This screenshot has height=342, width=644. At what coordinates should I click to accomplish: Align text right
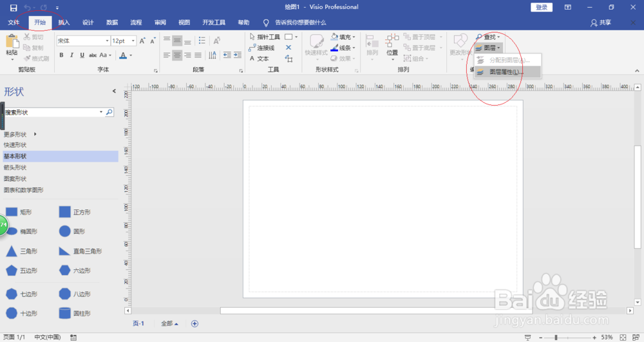tap(187, 55)
